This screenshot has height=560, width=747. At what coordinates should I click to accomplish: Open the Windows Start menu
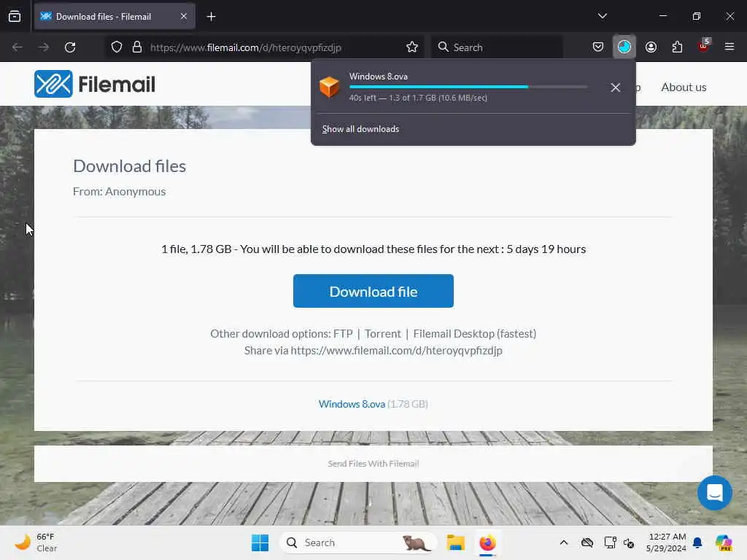click(x=260, y=542)
